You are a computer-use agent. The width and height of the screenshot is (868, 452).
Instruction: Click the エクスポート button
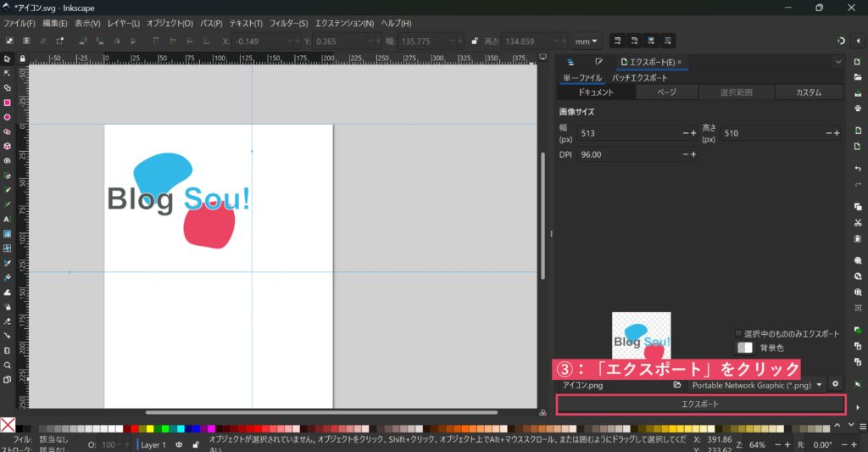700,405
